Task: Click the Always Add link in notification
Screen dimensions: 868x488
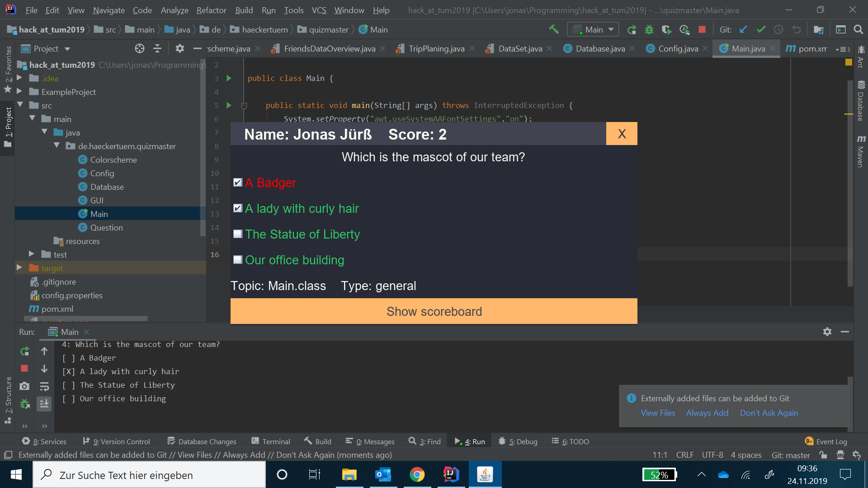Action: (x=707, y=413)
